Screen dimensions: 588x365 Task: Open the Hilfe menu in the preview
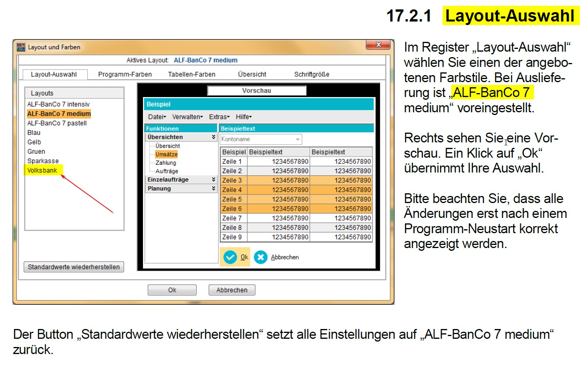(x=243, y=117)
